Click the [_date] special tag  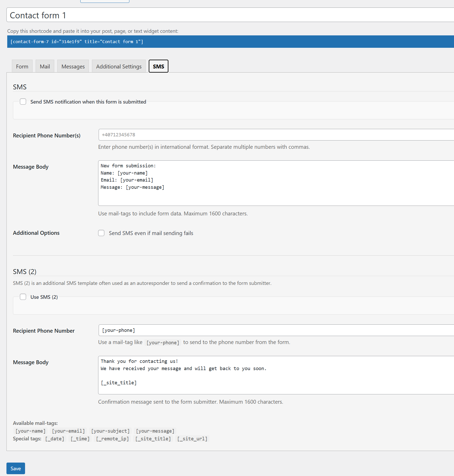pyautogui.click(x=54, y=439)
